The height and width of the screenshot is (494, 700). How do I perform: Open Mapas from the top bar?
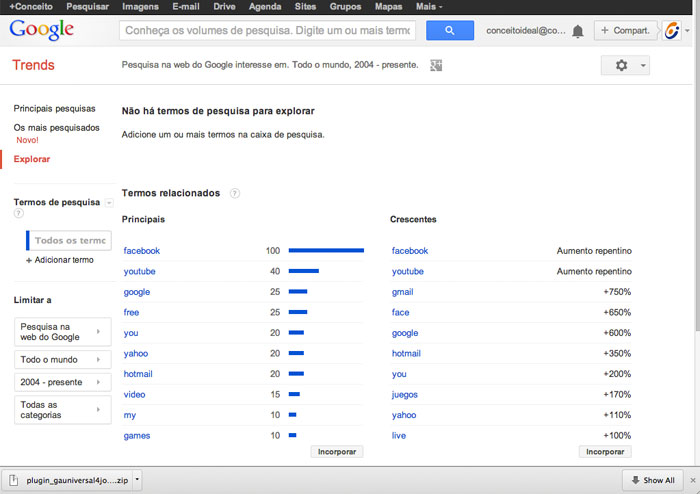pos(388,7)
